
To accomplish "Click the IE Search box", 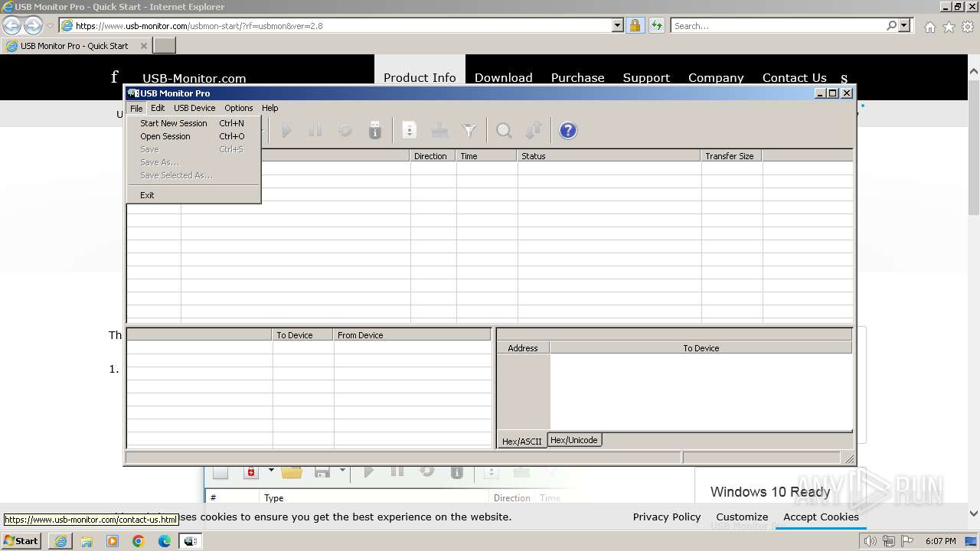I will coord(777,26).
